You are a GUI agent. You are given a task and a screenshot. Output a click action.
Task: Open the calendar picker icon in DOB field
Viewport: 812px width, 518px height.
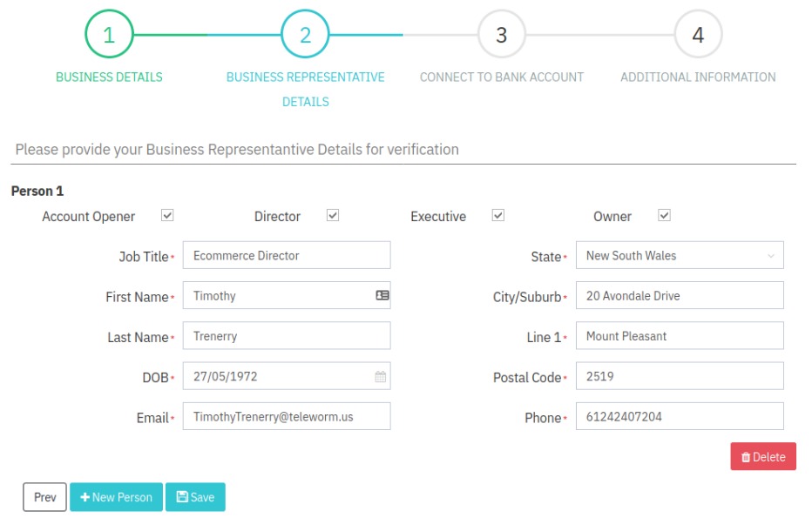(380, 377)
